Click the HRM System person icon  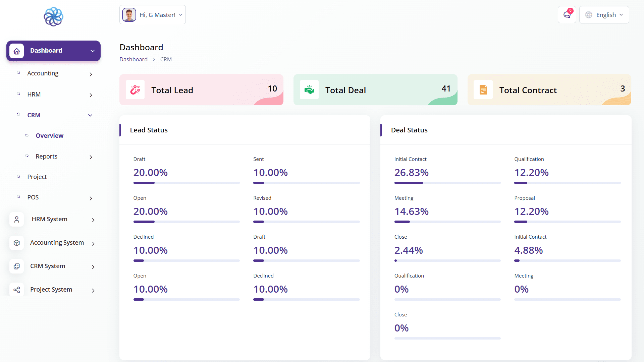[17, 220]
